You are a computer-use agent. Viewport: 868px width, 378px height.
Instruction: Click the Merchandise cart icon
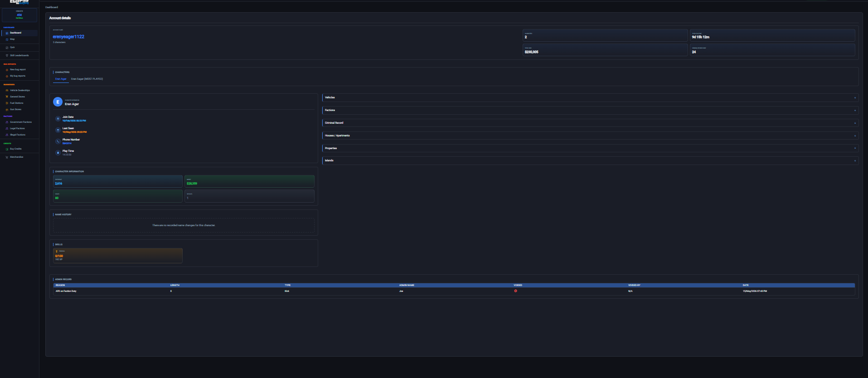click(7, 157)
